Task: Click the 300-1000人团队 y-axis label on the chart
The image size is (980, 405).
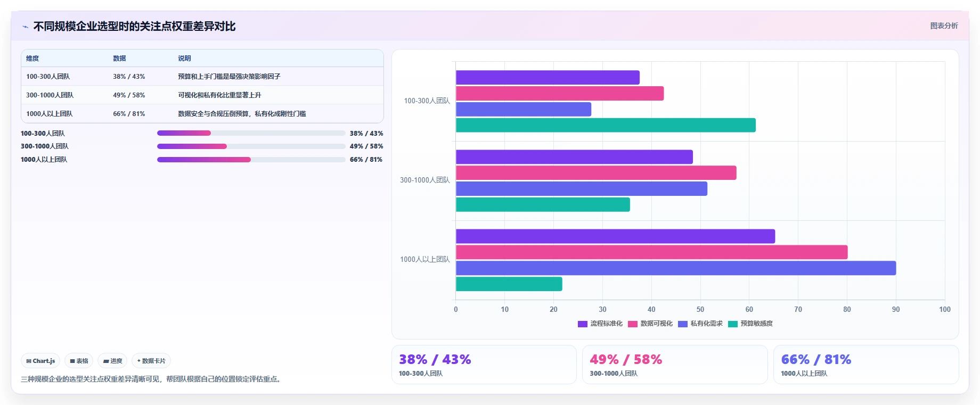Action: pyautogui.click(x=425, y=180)
